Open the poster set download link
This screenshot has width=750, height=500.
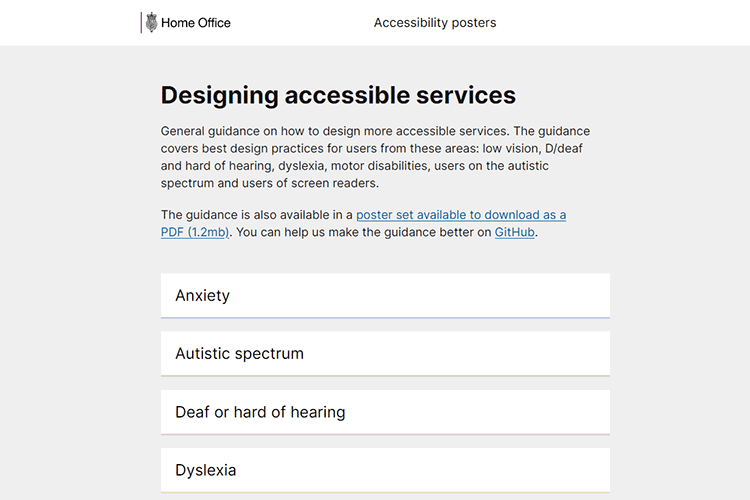click(x=461, y=215)
